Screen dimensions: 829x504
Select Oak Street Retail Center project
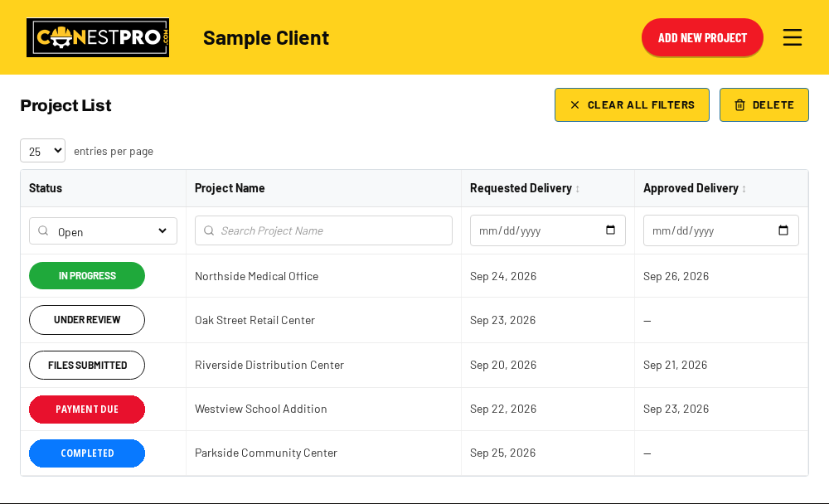[x=255, y=320]
